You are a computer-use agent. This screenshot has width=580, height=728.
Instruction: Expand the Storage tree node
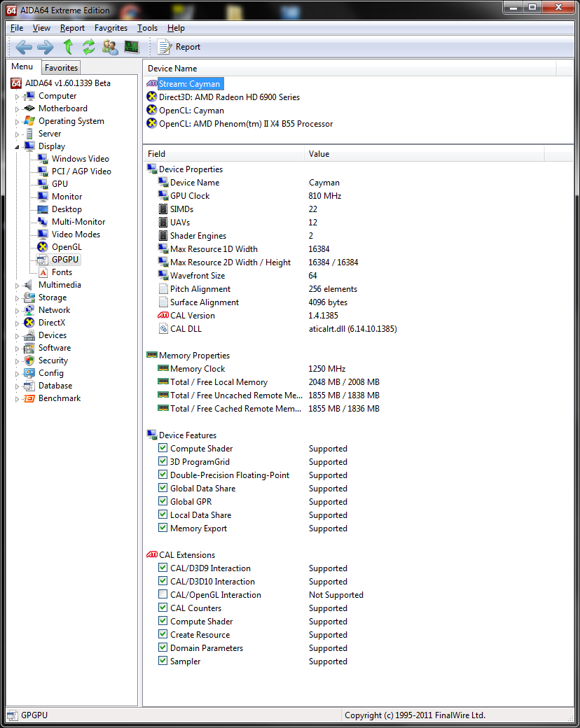(x=18, y=298)
